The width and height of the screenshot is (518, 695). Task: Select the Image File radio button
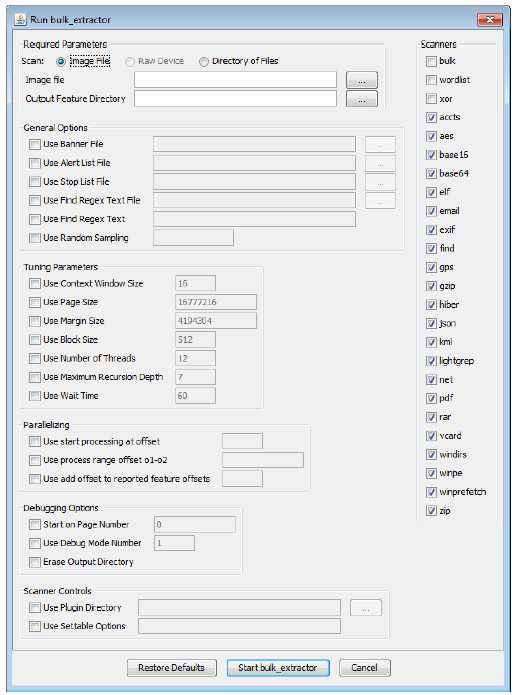[61, 62]
